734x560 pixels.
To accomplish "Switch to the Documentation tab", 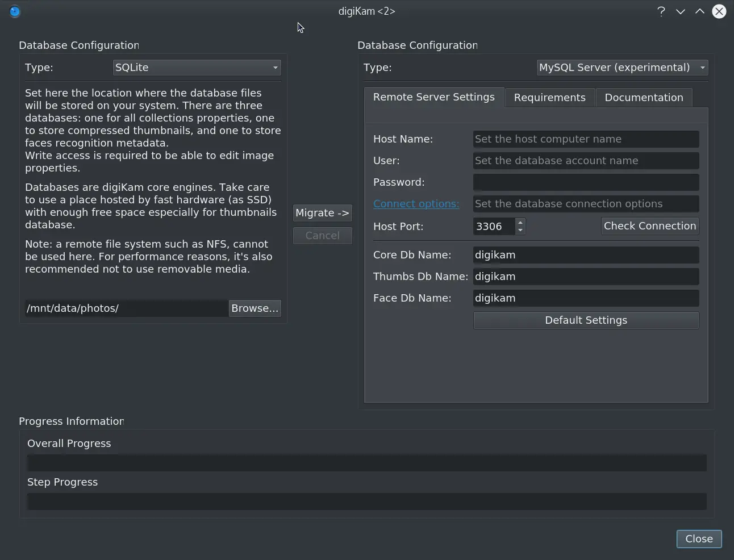I will pos(644,98).
